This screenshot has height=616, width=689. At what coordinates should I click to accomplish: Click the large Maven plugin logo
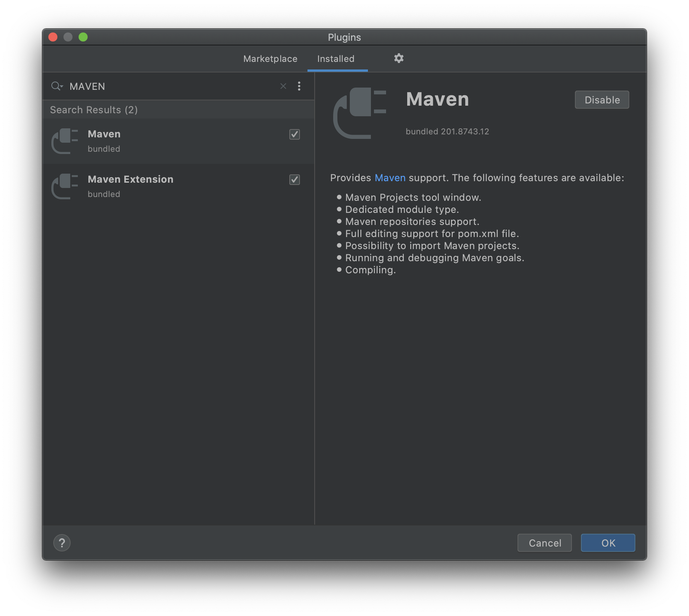click(360, 113)
